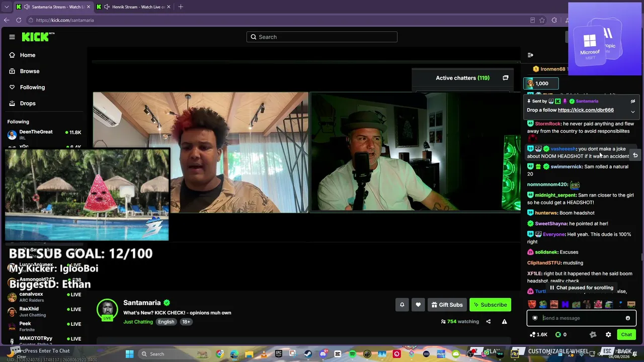Click the Gift Subs button

point(446,305)
